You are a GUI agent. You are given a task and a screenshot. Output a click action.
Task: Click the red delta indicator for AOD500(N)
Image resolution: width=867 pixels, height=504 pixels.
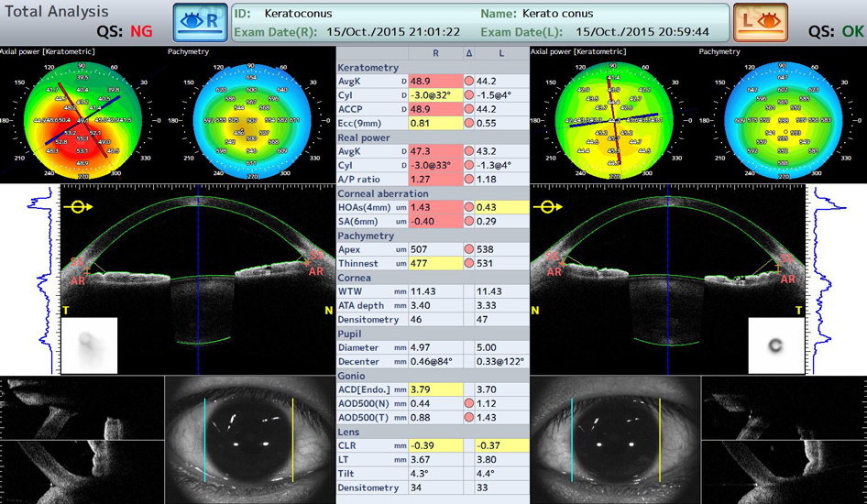coord(468,403)
